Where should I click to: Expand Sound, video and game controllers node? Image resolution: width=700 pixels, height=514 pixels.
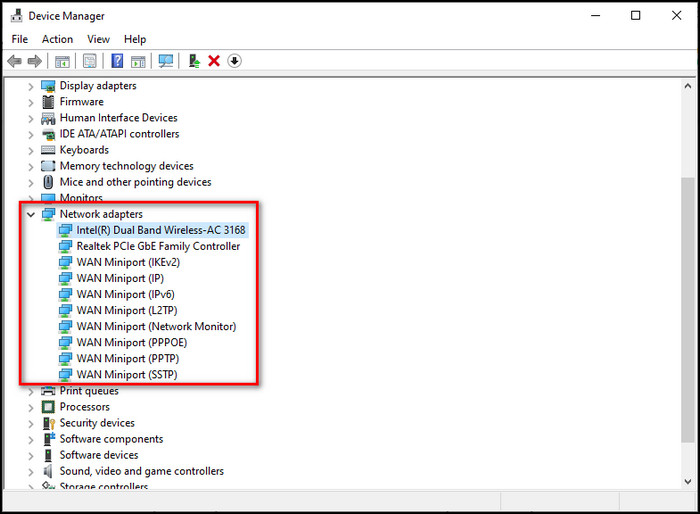tap(30, 472)
